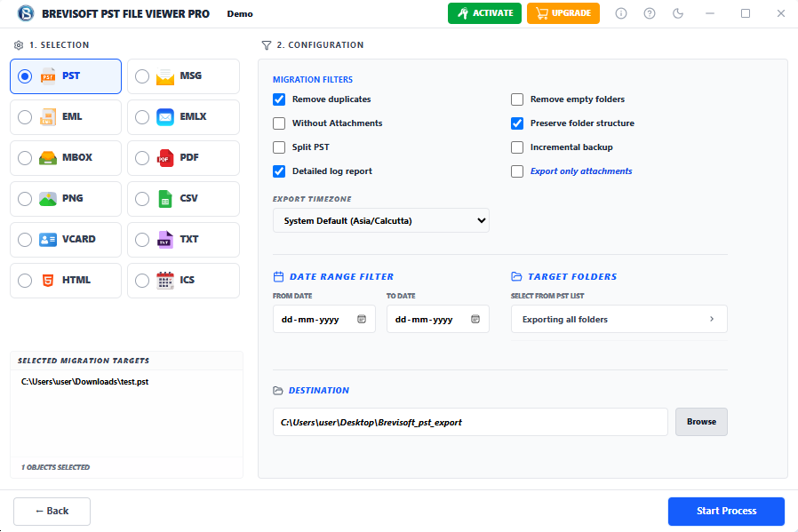Enable Split PST checkbox
Screen dimensions: 798x532
279,147
